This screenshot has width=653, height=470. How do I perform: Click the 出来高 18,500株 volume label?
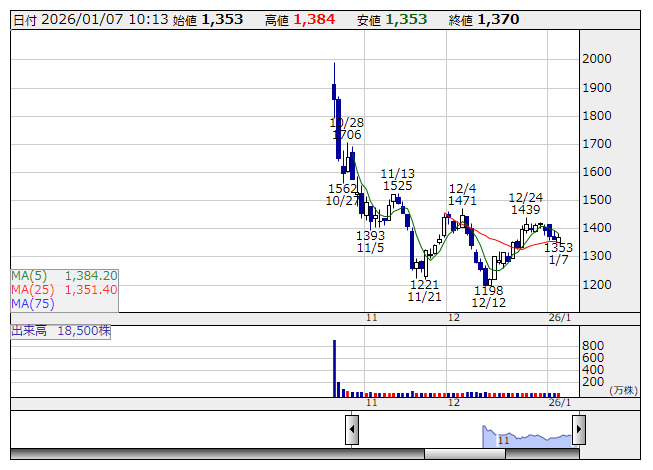coord(61,331)
